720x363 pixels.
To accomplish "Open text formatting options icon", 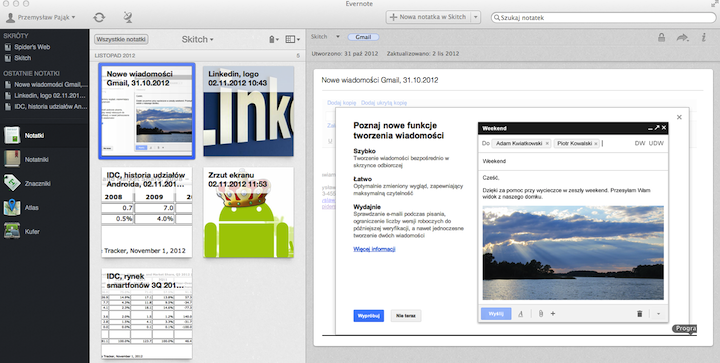I will coord(520,314).
